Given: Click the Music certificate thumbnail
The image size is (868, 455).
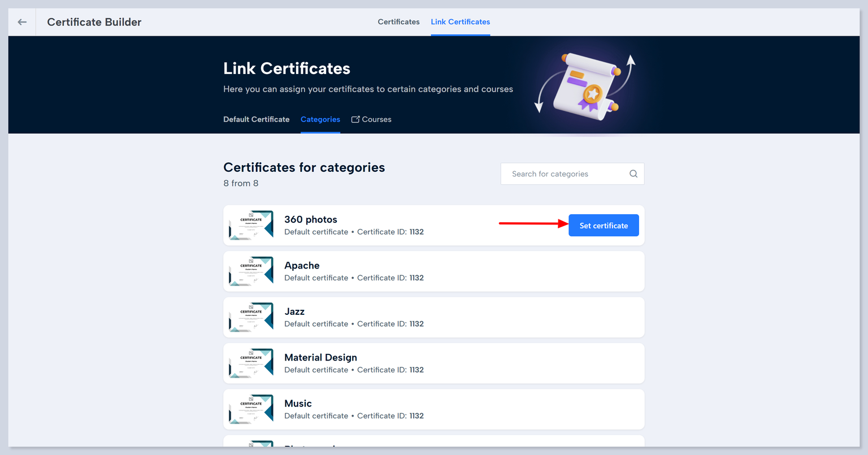Looking at the screenshot, I should click(251, 409).
